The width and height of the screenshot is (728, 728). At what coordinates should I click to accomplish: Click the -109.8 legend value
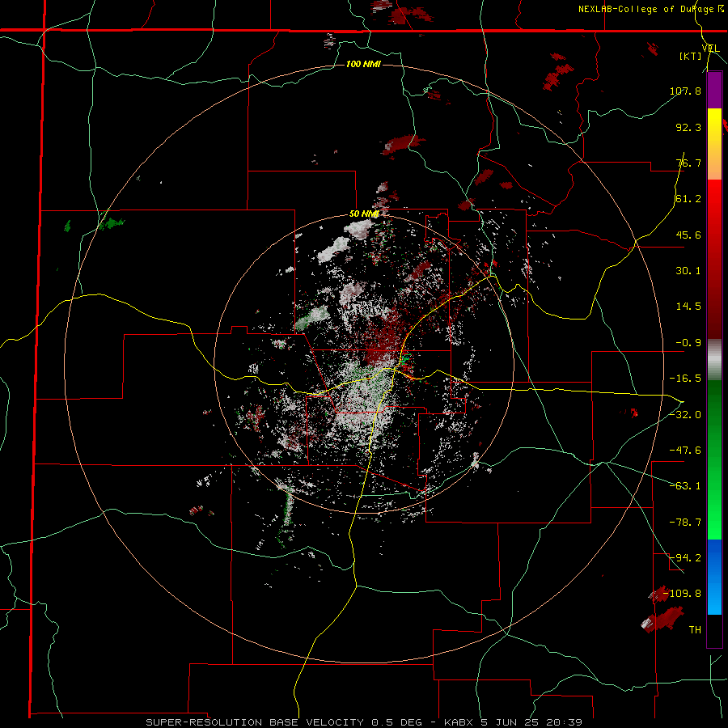click(683, 594)
